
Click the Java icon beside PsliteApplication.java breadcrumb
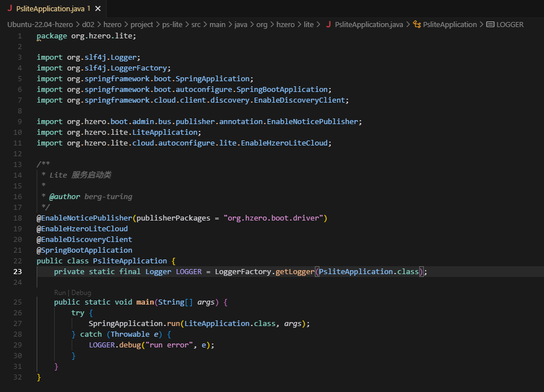coord(328,25)
